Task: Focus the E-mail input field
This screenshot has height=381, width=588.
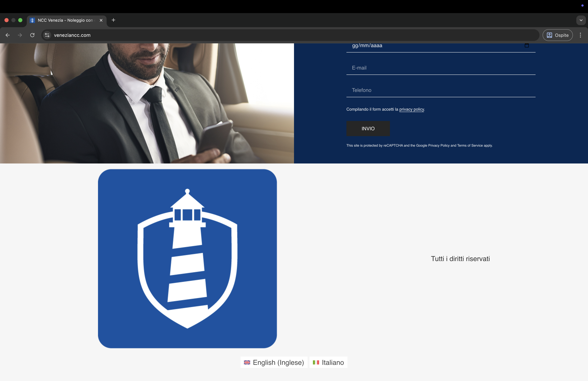Action: click(x=441, y=68)
